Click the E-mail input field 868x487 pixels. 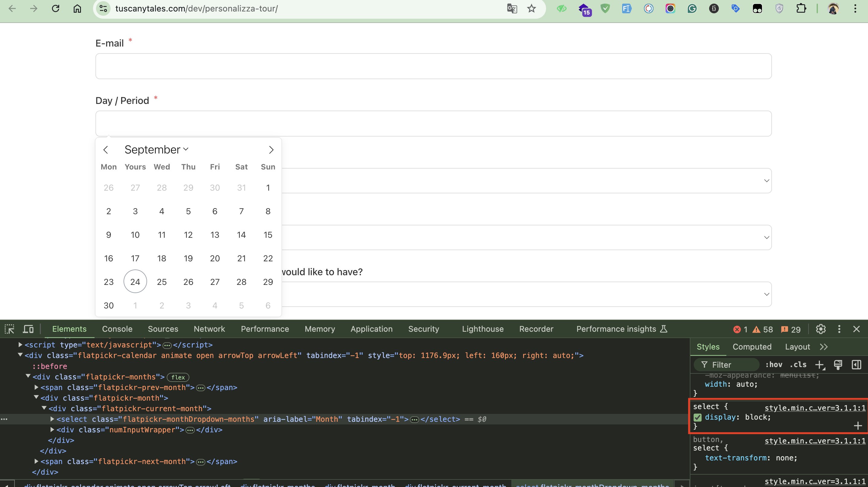[x=433, y=66]
